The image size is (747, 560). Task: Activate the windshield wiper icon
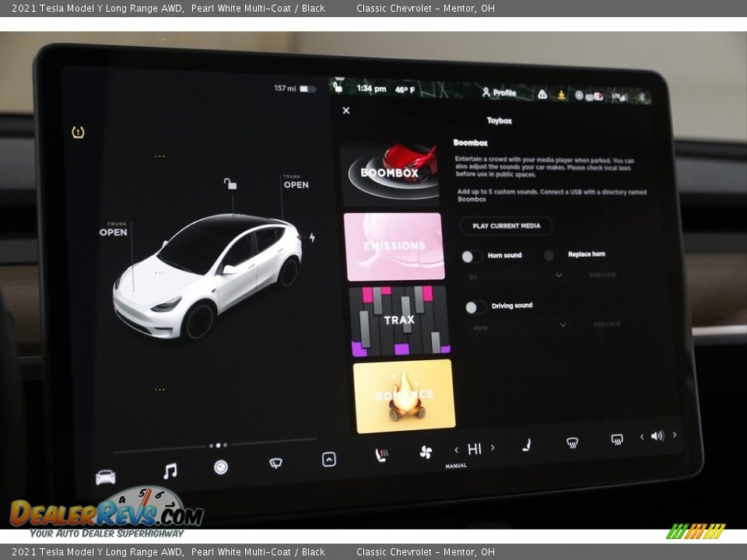pyautogui.click(x=275, y=463)
